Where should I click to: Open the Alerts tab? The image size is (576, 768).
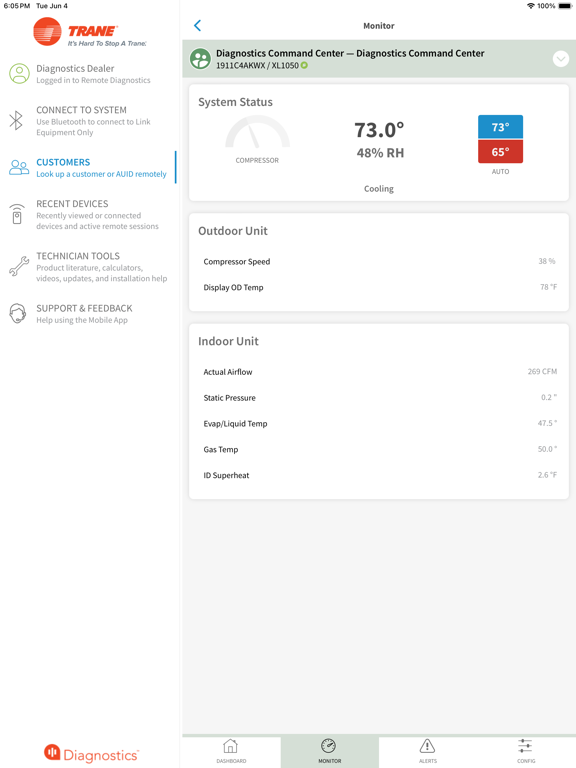tap(428, 751)
